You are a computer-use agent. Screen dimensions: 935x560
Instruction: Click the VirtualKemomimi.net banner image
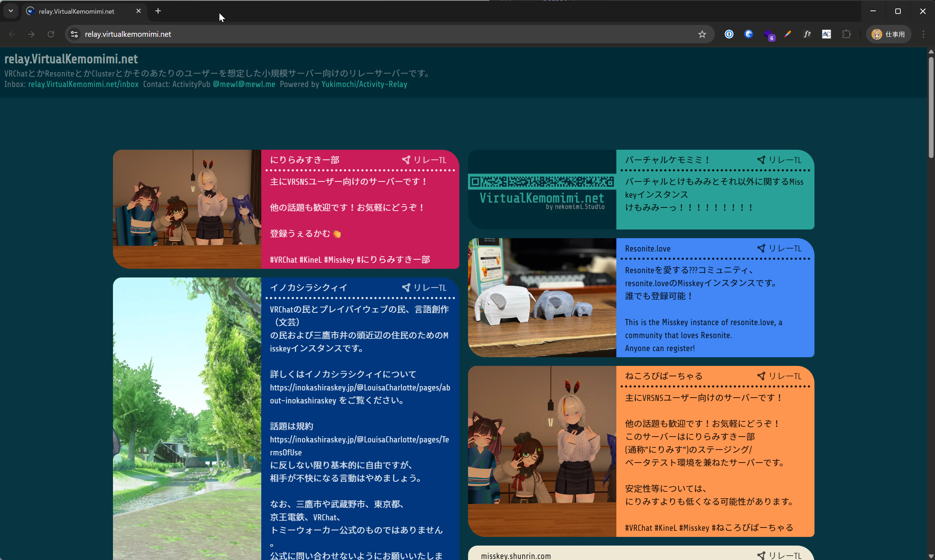tap(542, 190)
